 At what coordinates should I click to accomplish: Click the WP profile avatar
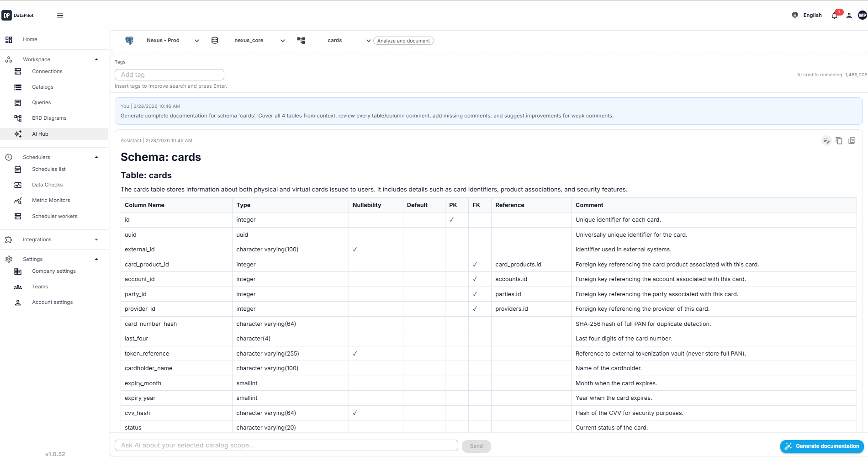pyautogui.click(x=862, y=15)
